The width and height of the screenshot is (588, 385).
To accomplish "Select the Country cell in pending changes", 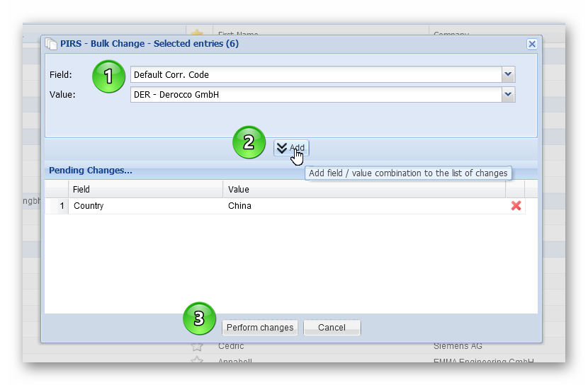I will click(x=145, y=206).
